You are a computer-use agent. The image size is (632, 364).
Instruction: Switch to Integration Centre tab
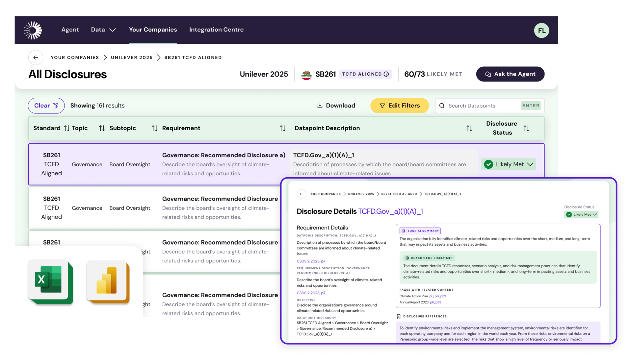click(x=216, y=30)
